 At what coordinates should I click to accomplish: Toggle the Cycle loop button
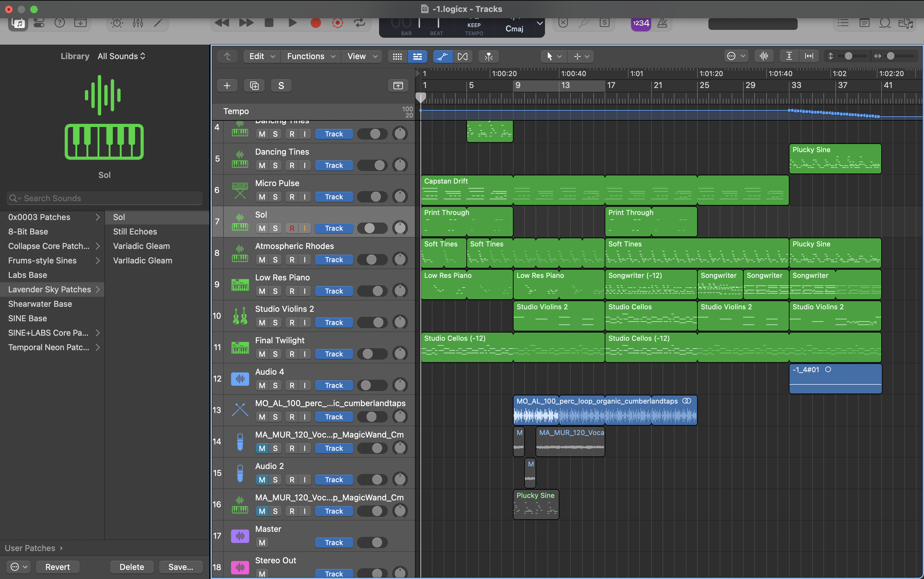(359, 23)
